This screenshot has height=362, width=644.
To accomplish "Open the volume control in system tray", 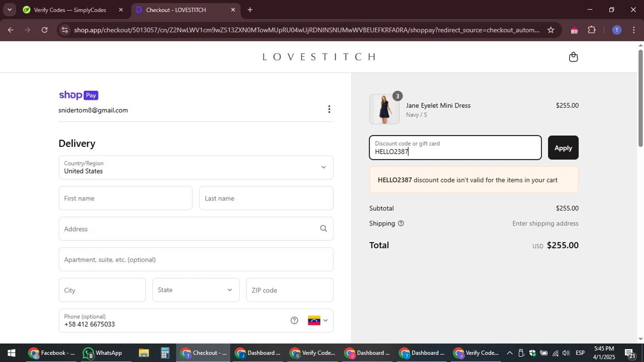I will tap(566, 353).
